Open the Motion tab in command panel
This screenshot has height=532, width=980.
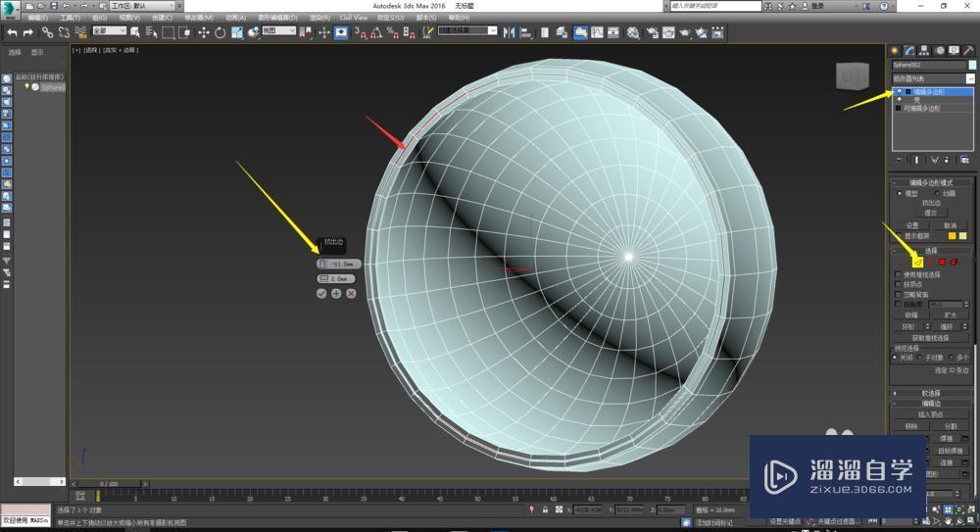tap(939, 51)
